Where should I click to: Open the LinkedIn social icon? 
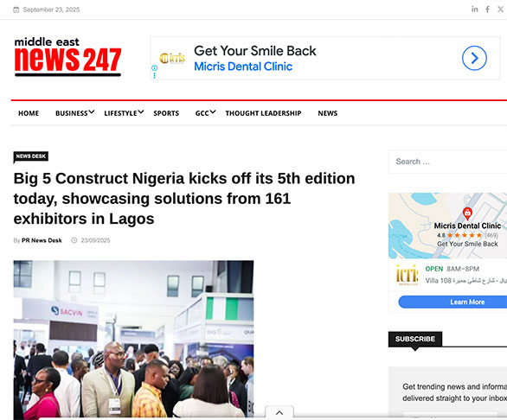pyautogui.click(x=474, y=10)
